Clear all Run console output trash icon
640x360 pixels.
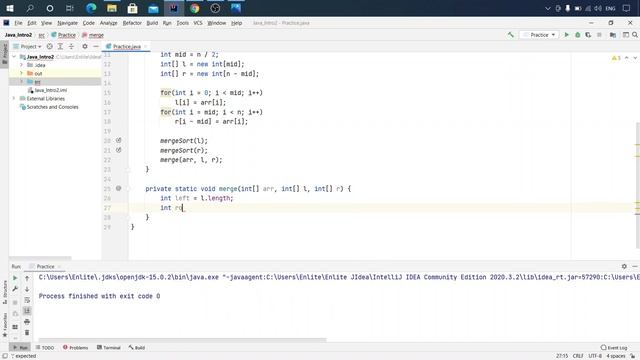(27, 332)
